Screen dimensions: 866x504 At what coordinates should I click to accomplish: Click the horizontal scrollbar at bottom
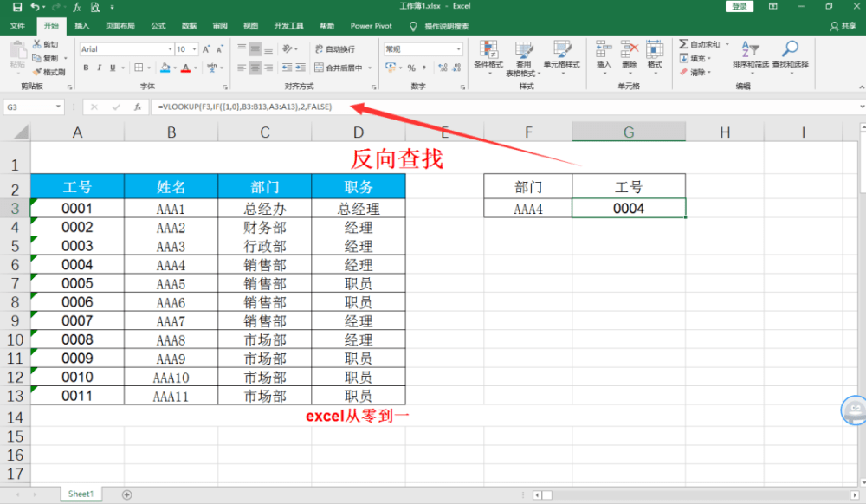coord(696,494)
